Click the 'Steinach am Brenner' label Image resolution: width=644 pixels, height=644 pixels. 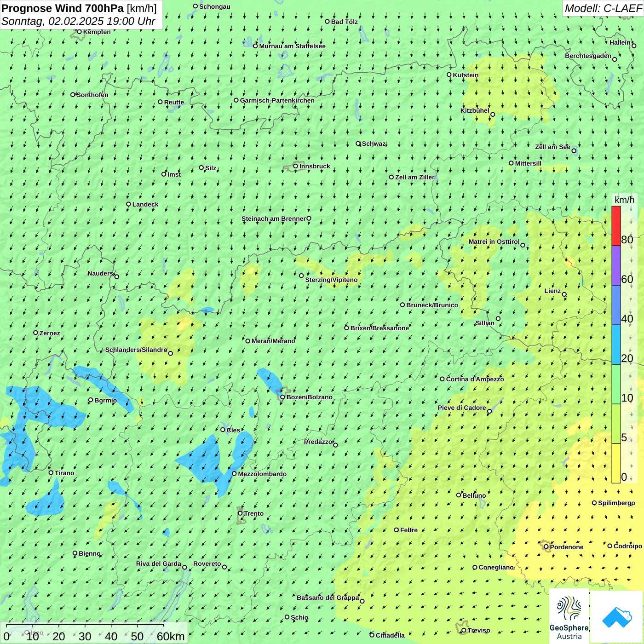click(273, 218)
